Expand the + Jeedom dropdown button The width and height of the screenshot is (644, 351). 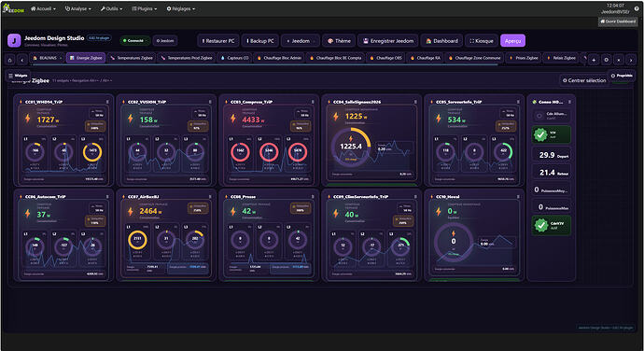301,41
